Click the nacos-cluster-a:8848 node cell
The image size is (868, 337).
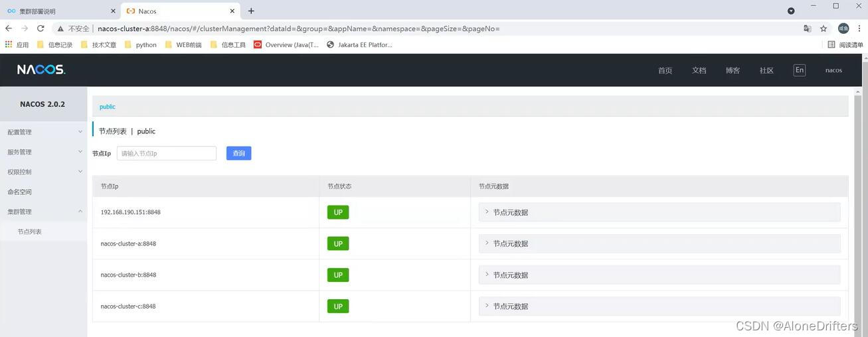(206, 243)
